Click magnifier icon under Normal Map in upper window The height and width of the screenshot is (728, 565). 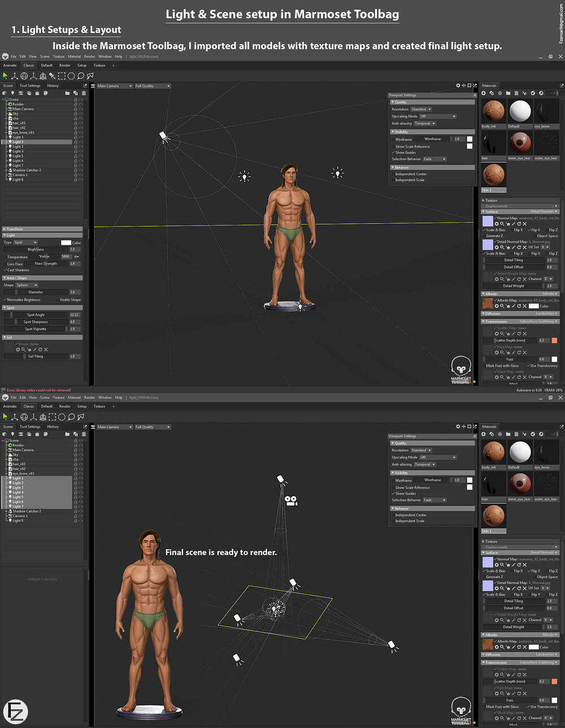[503, 224]
